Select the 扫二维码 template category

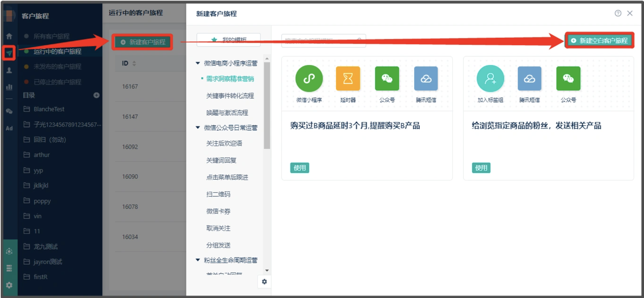(218, 194)
